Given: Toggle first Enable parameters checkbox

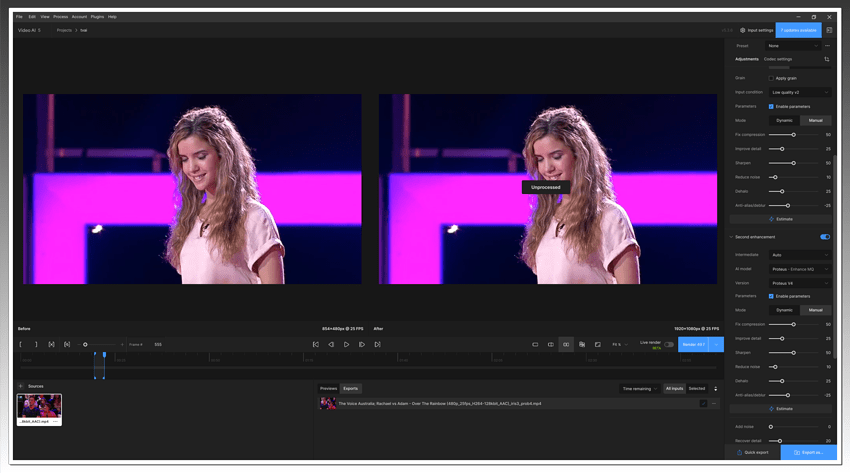Looking at the screenshot, I should click(x=771, y=107).
